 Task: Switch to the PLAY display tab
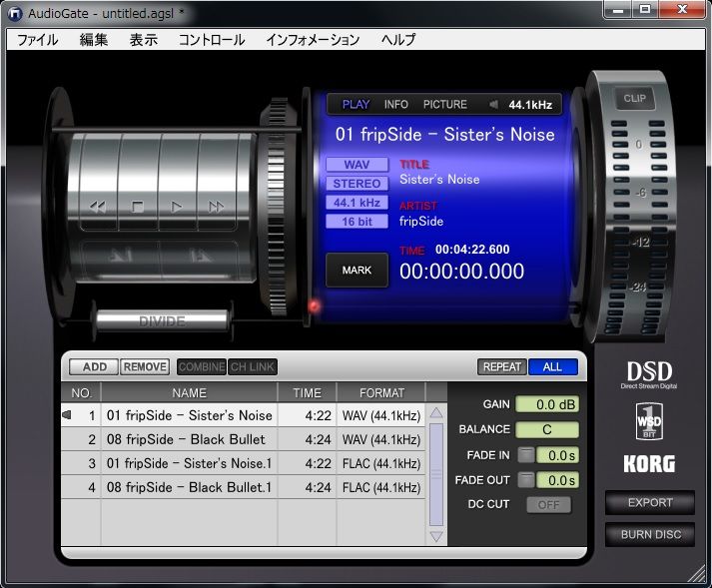click(356, 105)
